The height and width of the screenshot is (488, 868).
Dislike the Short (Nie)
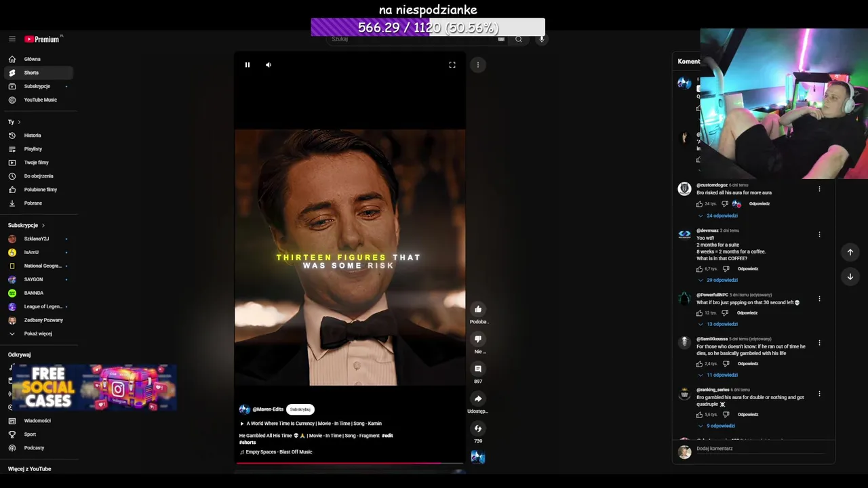(478, 339)
